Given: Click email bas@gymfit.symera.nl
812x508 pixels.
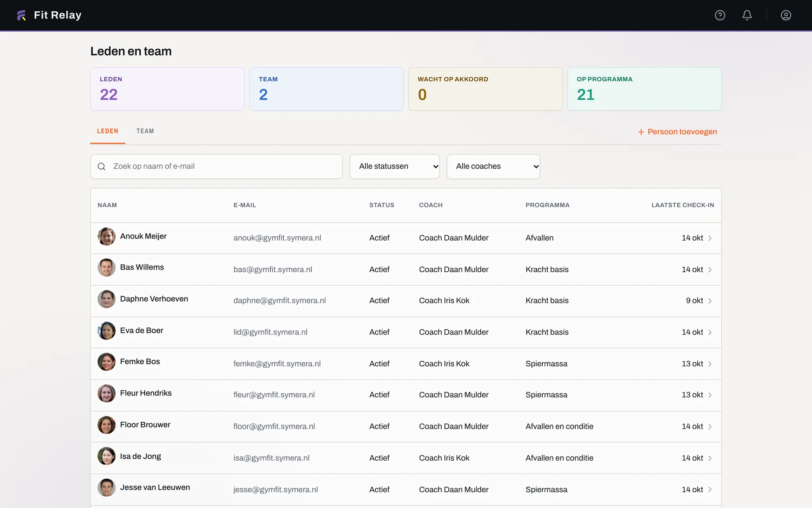Looking at the screenshot, I should [273, 270].
